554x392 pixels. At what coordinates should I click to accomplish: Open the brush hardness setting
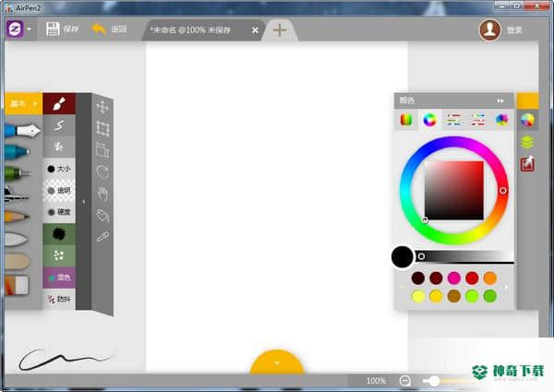coord(59,212)
